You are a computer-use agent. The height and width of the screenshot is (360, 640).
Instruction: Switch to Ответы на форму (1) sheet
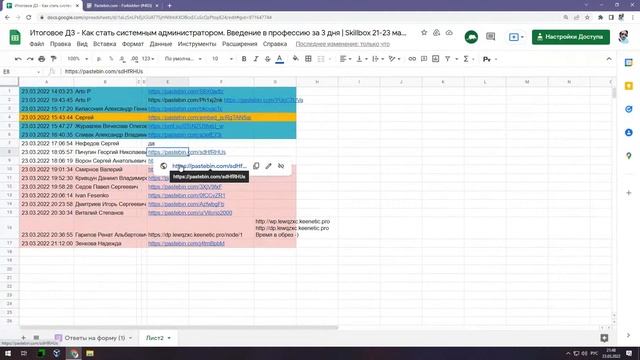coord(95,338)
